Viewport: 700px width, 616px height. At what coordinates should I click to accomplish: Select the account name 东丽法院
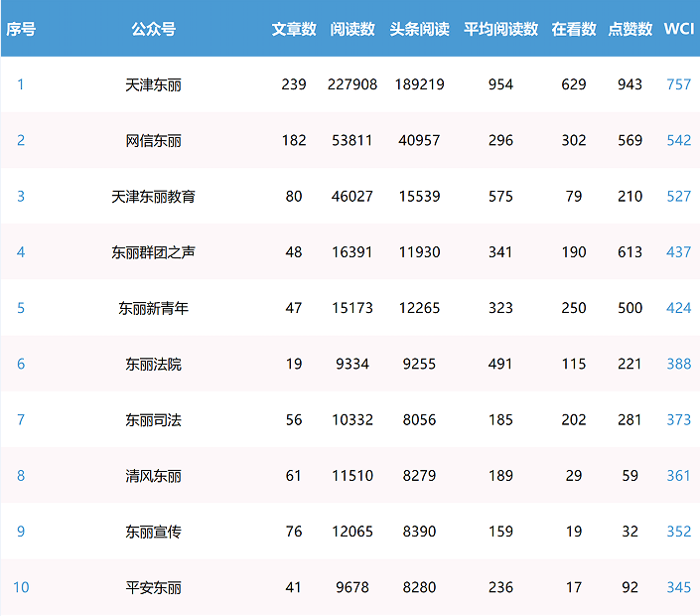click(x=154, y=364)
